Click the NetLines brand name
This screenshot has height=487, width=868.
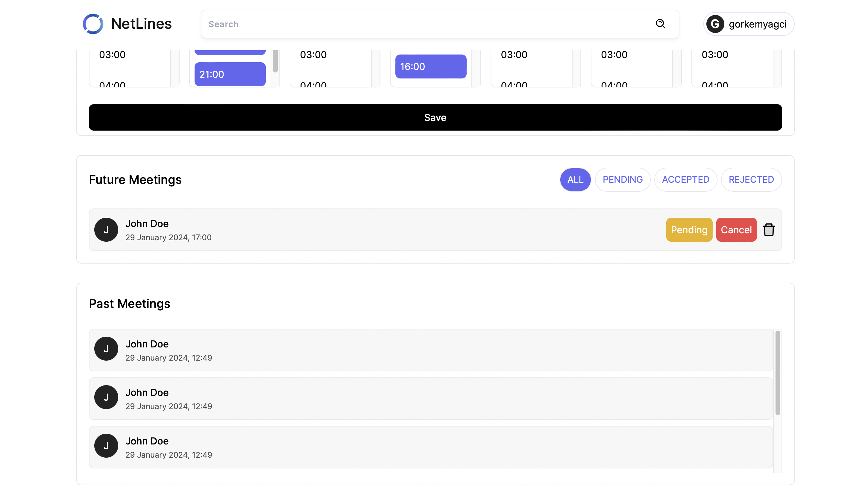tap(142, 24)
